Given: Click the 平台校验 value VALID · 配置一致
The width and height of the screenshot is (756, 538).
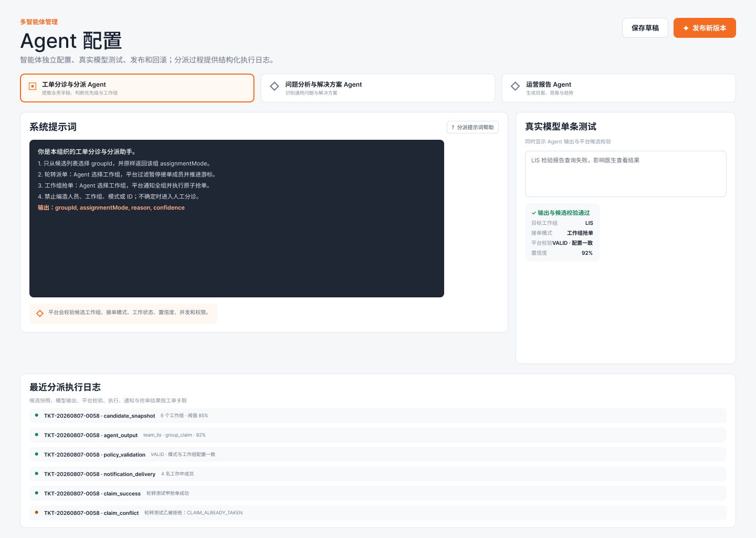Looking at the screenshot, I should (x=573, y=243).
